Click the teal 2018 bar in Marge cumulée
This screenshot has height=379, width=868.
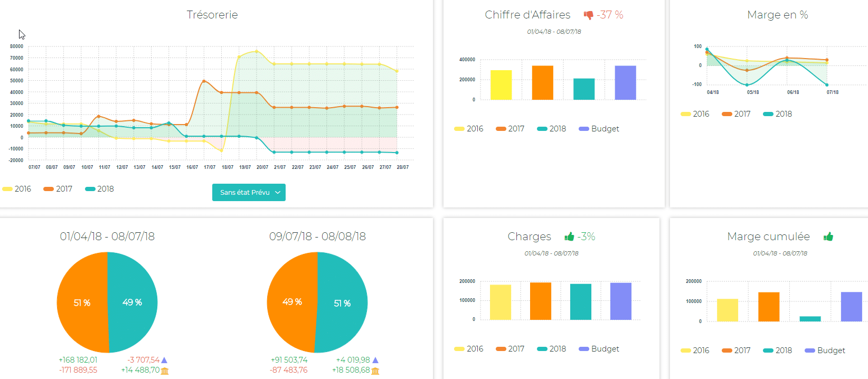pyautogui.click(x=810, y=319)
